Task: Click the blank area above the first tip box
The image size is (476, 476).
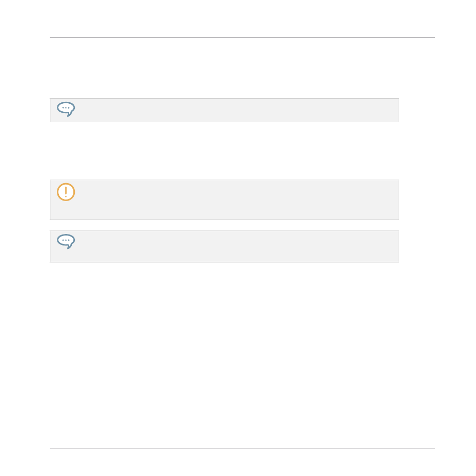Action: click(242, 68)
